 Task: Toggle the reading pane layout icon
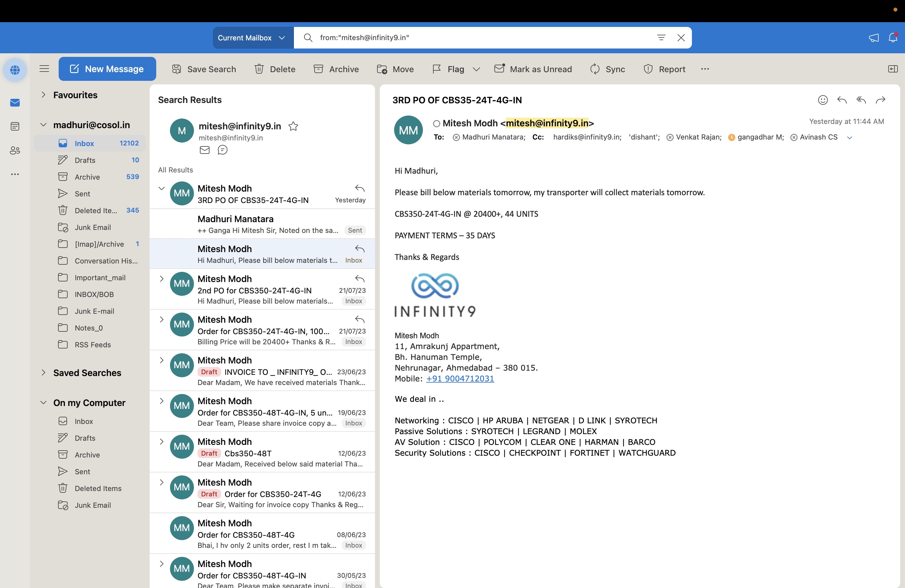tap(892, 69)
